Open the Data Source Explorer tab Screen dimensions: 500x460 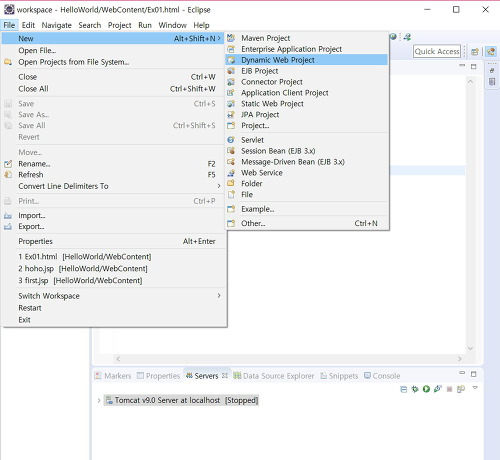pyautogui.click(x=274, y=376)
